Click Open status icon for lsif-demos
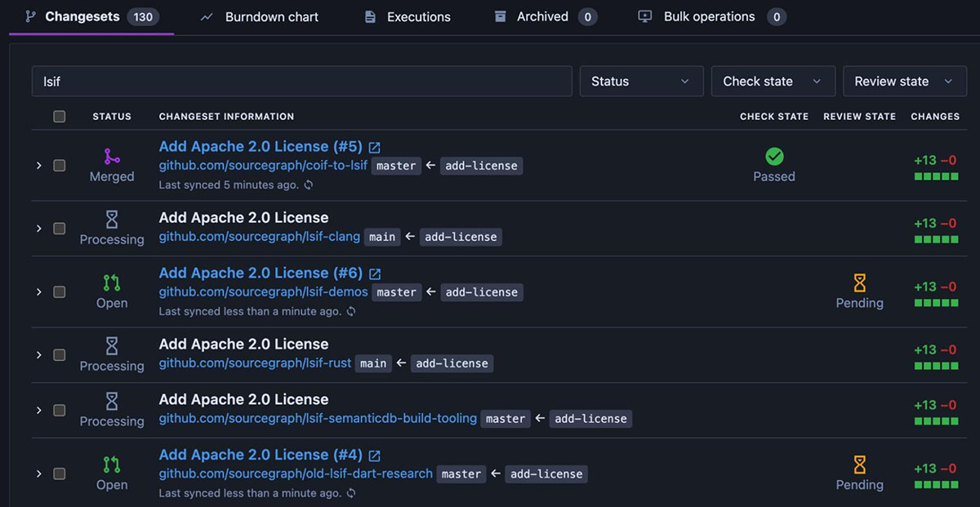The image size is (980, 507). point(112,282)
